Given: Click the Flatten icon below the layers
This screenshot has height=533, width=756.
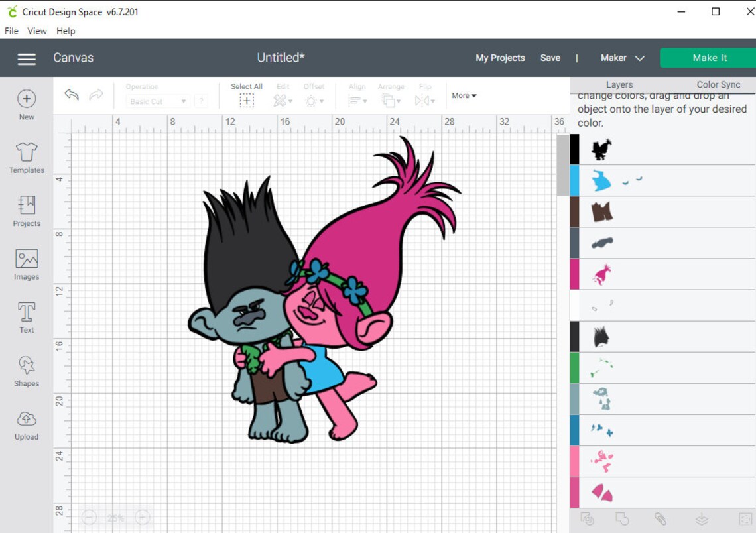Looking at the screenshot, I should point(702,519).
